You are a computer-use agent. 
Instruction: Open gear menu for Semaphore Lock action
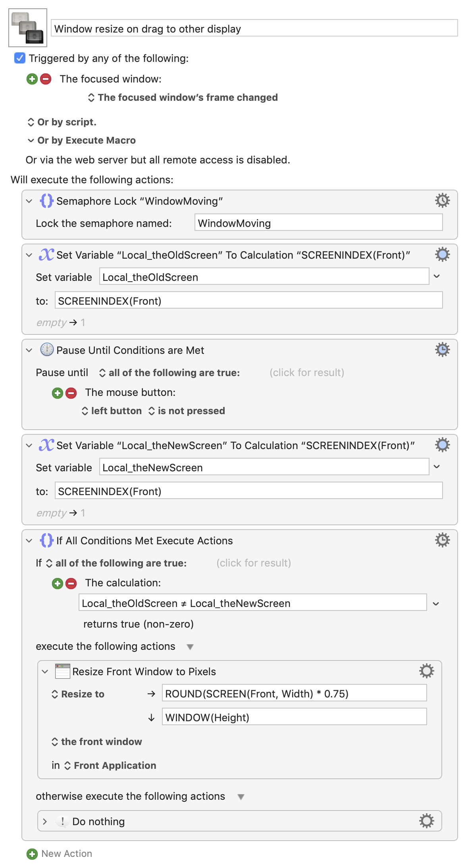[x=442, y=200]
